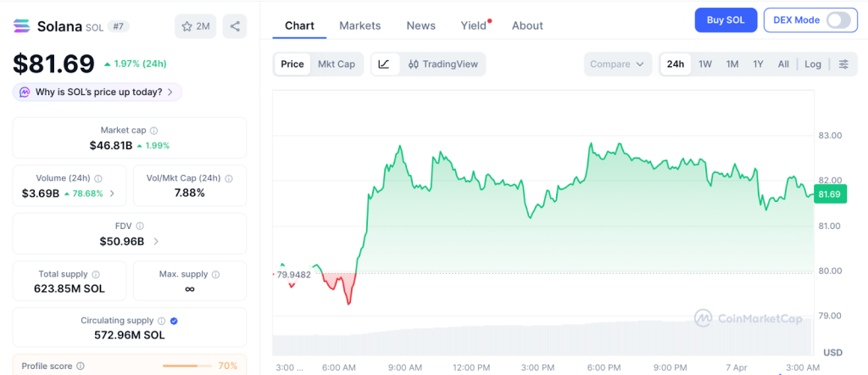Open the Compare dropdown

tap(618, 64)
